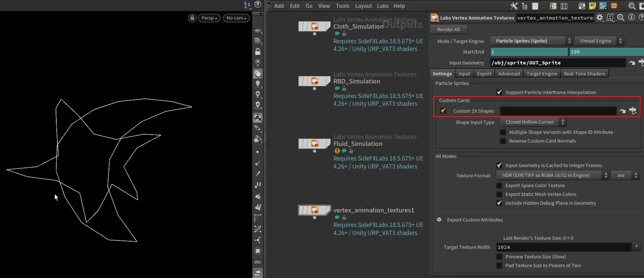Click the node info icon
The width and height of the screenshot is (644, 278).
(x=631, y=18)
